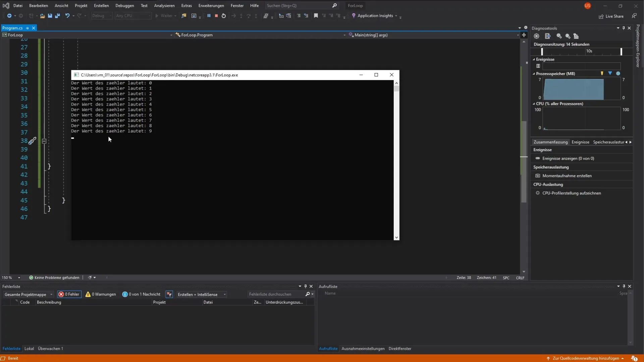Viewport: 644px width, 362px height.
Task: Click the events pause icon under Ereignisse
Action: [538, 66]
